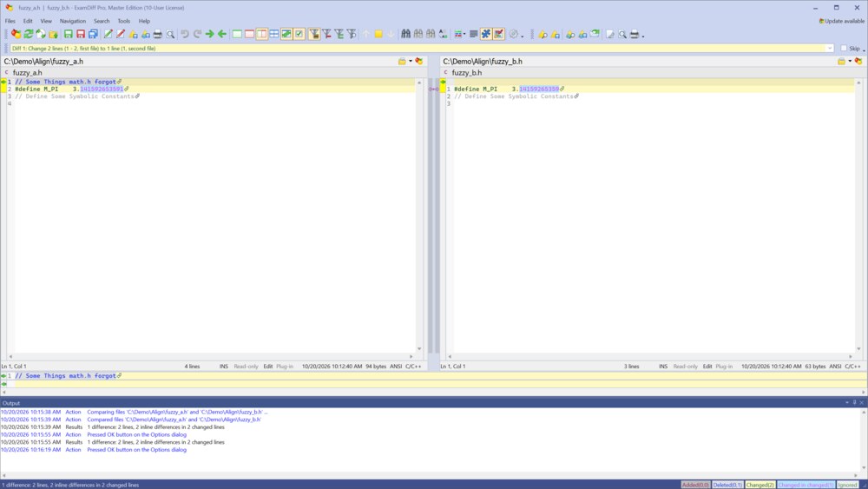Screen dimensions: 868x489
Task: Open the Search menu
Action: click(x=102, y=21)
